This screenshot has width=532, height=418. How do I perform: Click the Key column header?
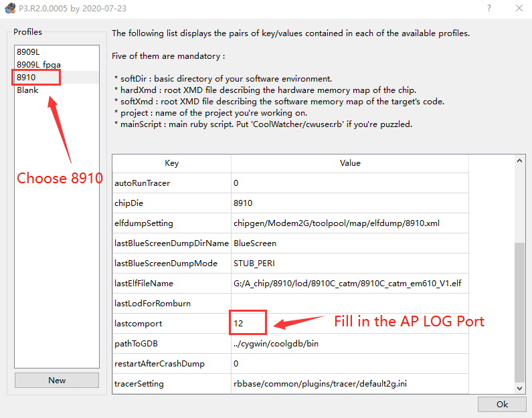tap(172, 163)
